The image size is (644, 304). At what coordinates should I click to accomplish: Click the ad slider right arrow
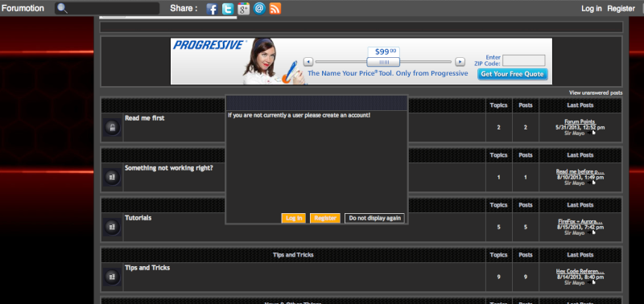460,62
